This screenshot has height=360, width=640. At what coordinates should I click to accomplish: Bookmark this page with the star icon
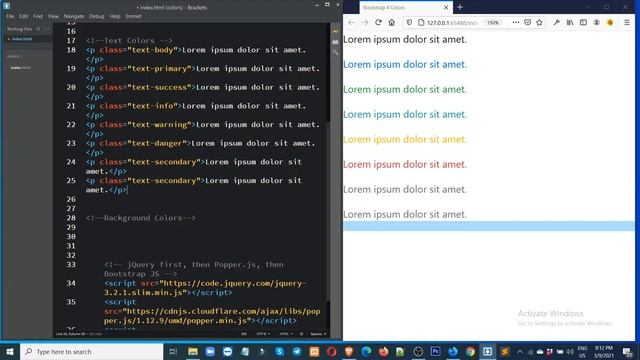tap(539, 22)
